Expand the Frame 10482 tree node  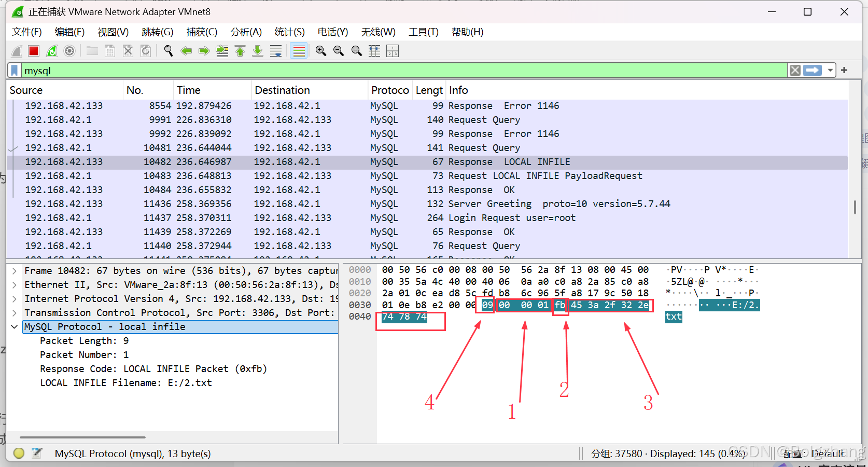coord(15,271)
